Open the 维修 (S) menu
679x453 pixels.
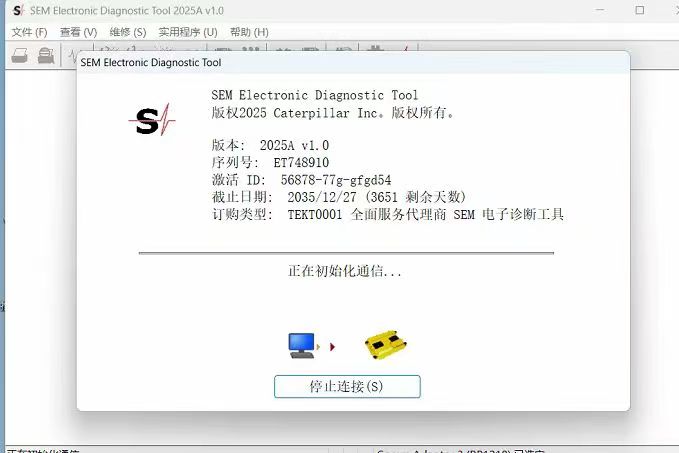(x=127, y=32)
